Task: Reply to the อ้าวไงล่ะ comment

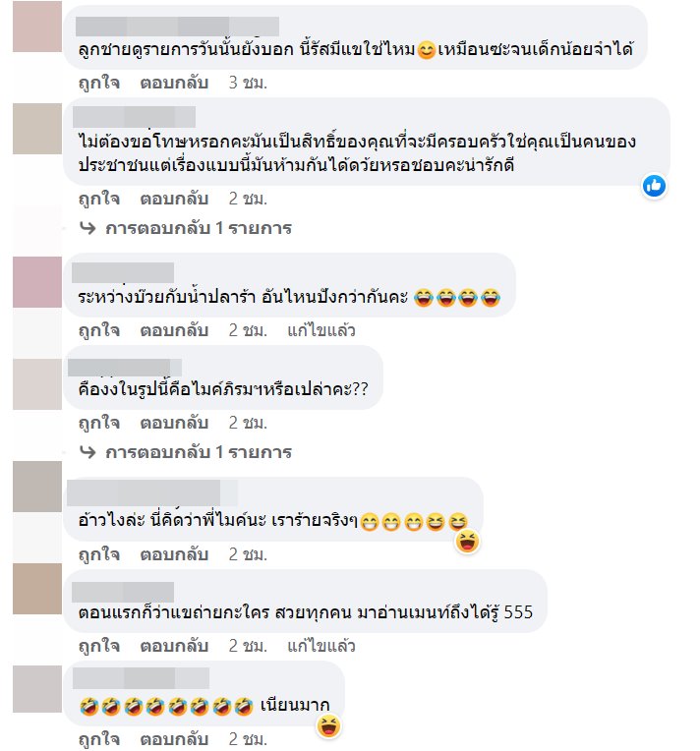Action: 174,554
